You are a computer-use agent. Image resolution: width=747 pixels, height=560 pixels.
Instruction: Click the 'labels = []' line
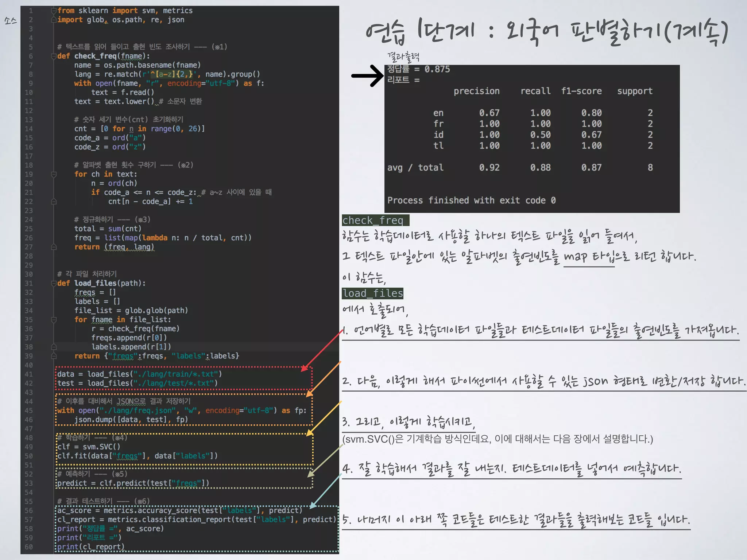97,302
